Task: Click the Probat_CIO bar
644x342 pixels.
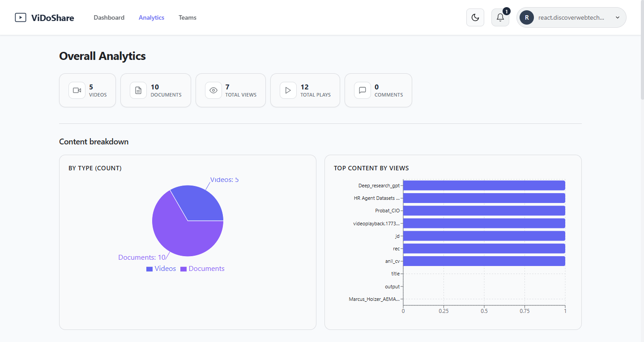Action: tap(484, 211)
